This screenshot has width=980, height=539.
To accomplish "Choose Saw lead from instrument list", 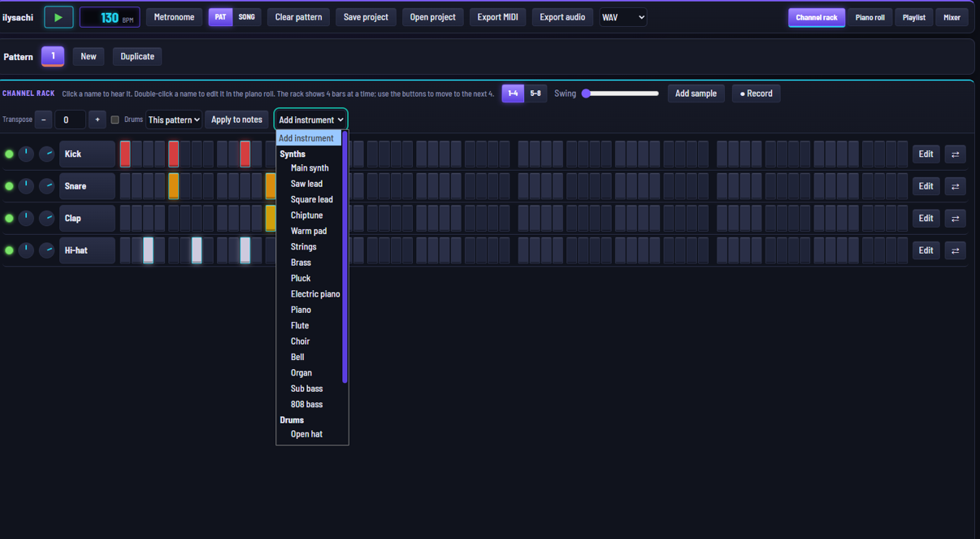I will click(x=310, y=184).
